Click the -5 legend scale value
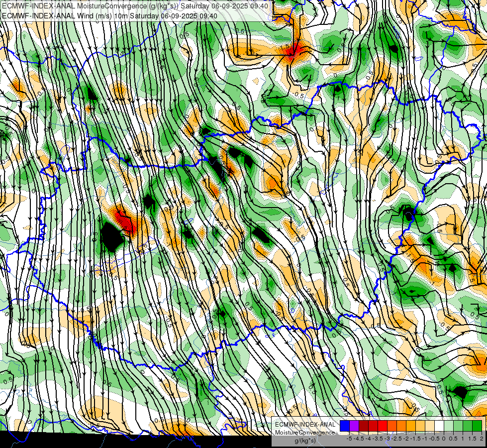Image resolution: width=487 pixels, height=448 pixels. pos(349,439)
